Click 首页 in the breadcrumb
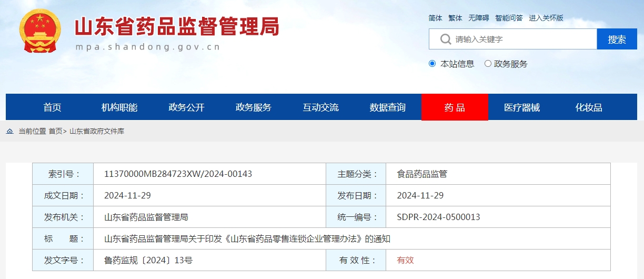The width and height of the screenshot is (644, 279). (x=55, y=131)
